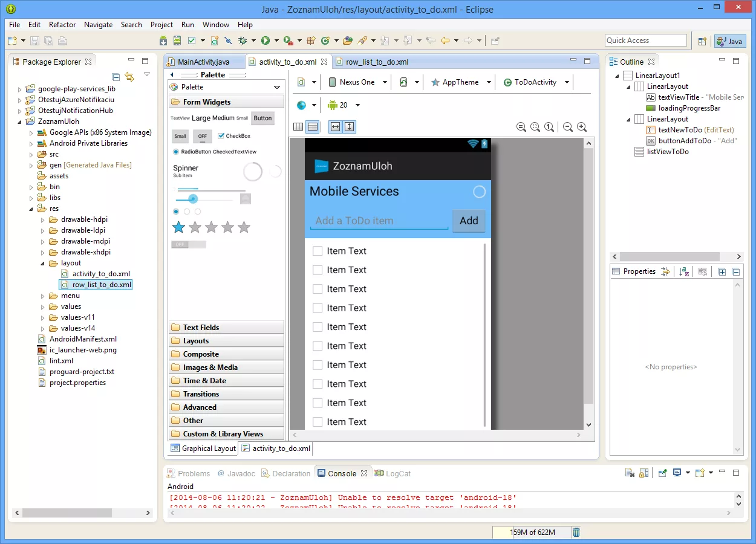Open Images & Media palette category

pyautogui.click(x=226, y=367)
